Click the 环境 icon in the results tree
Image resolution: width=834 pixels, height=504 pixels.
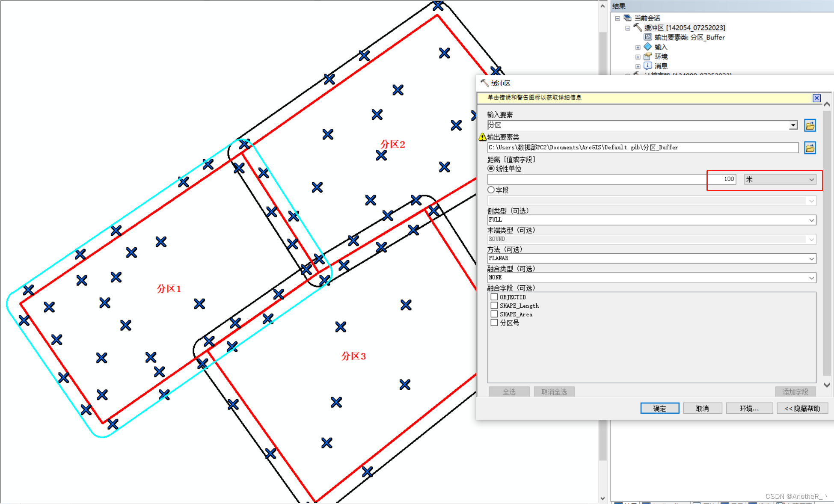click(647, 56)
